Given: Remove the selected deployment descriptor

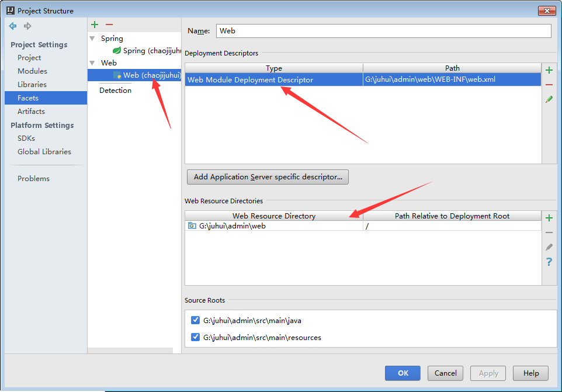Looking at the screenshot, I should click(x=549, y=85).
